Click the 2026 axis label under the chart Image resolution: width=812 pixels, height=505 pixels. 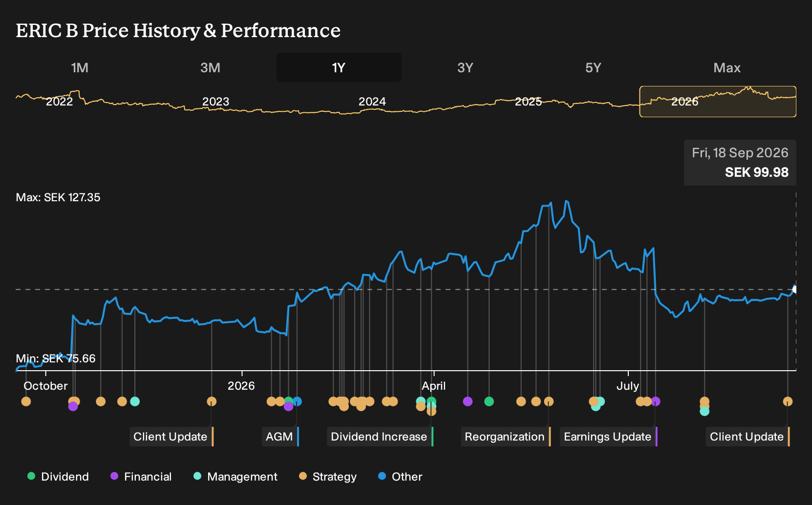(x=241, y=386)
